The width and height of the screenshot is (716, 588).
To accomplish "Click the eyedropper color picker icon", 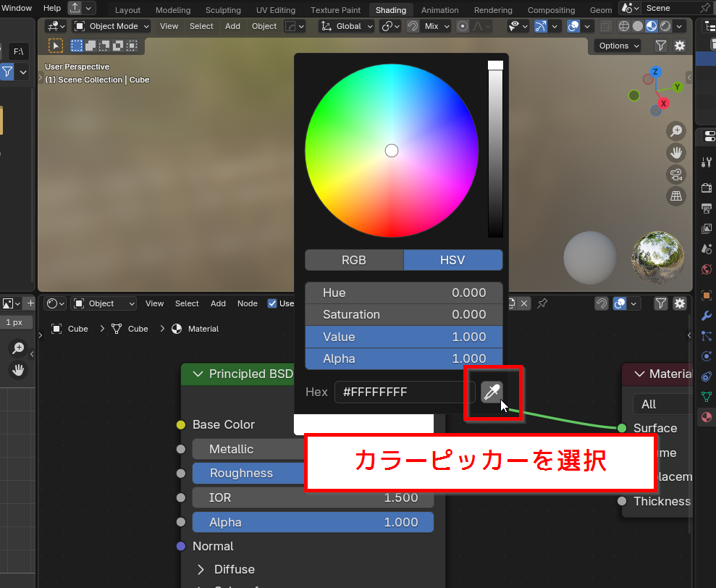I will point(492,392).
